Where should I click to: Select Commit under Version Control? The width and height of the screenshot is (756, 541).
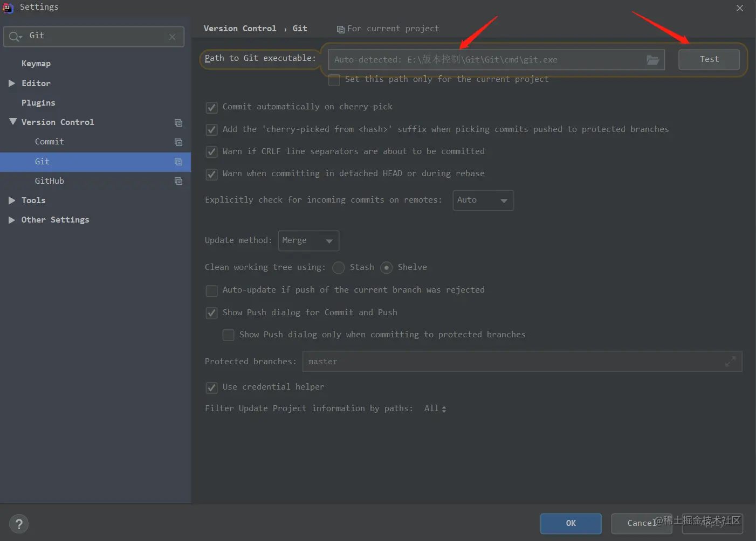point(50,142)
